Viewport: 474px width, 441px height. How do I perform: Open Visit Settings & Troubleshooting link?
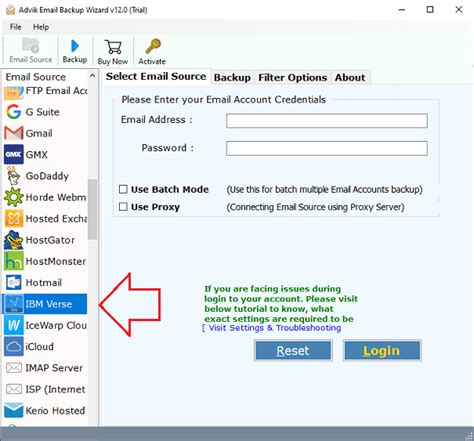pos(275,328)
